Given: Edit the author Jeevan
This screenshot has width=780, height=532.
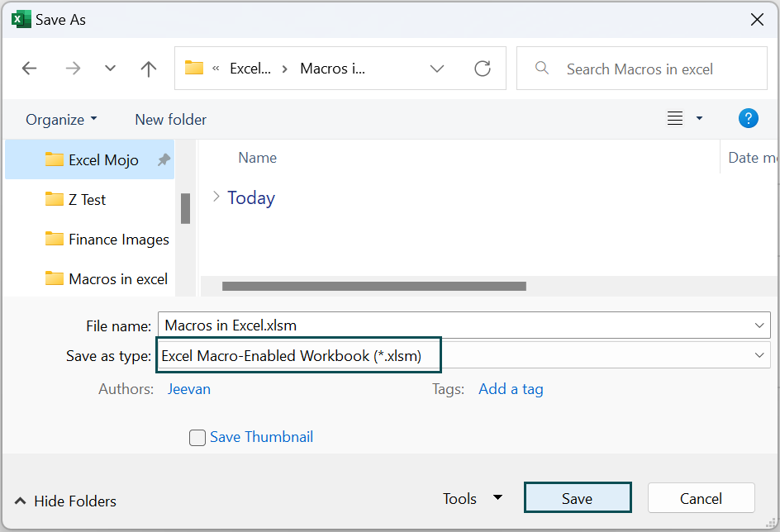Looking at the screenshot, I should (189, 389).
